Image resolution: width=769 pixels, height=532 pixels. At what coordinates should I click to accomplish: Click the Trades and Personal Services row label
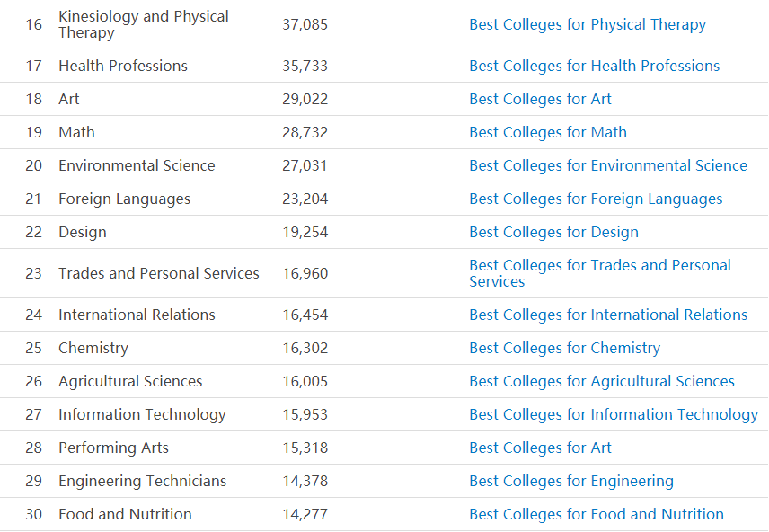(159, 273)
